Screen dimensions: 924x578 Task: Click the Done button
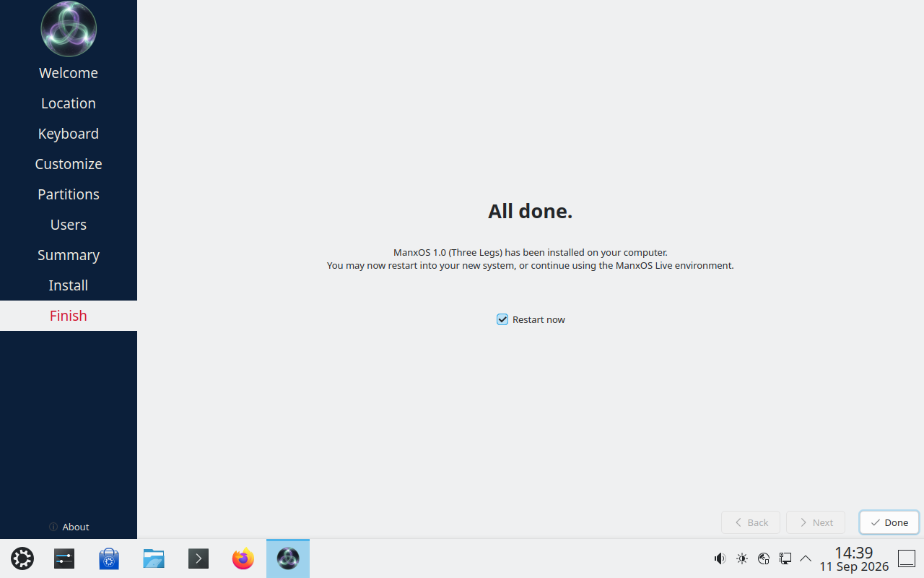pos(889,522)
